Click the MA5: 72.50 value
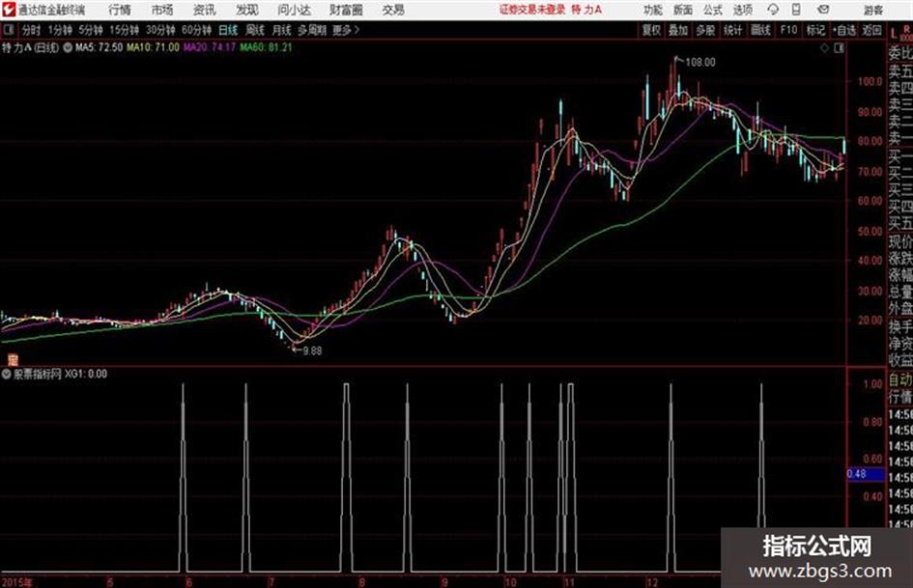The height and width of the screenshot is (588, 913). (99, 47)
